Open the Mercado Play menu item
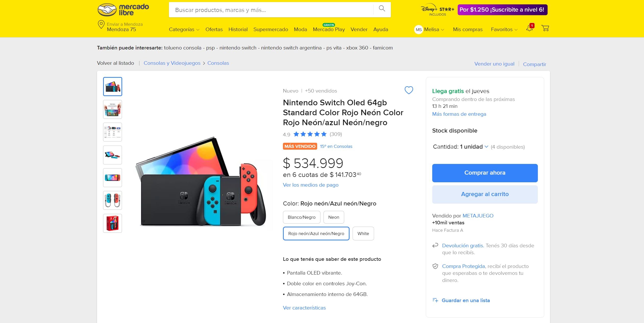This screenshot has width=644, height=323. [x=329, y=29]
